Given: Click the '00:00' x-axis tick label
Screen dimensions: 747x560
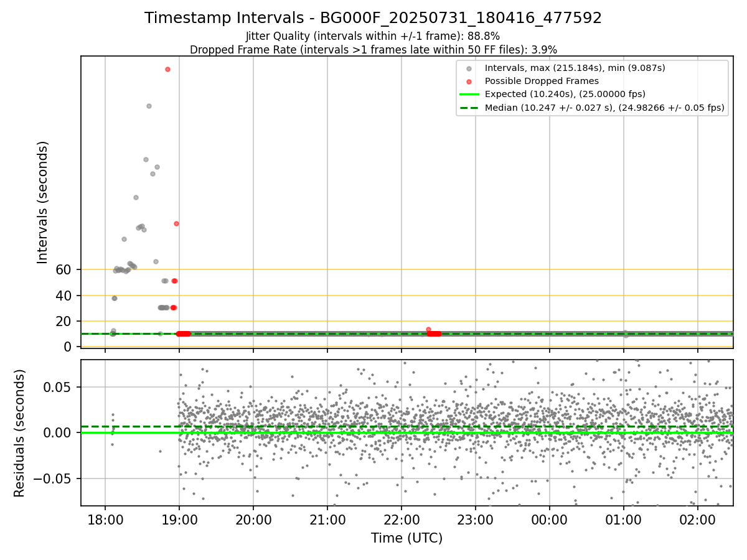Looking at the screenshot, I should tap(550, 520).
